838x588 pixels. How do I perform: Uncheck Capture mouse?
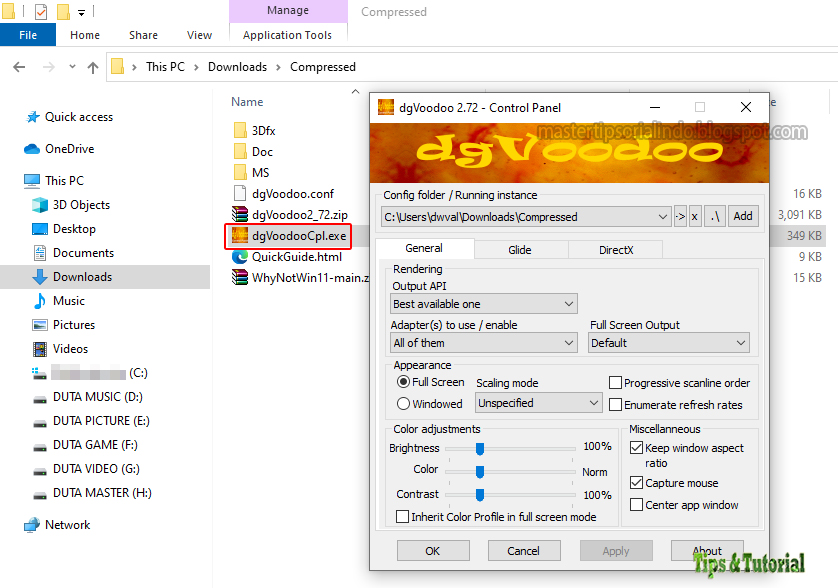636,482
